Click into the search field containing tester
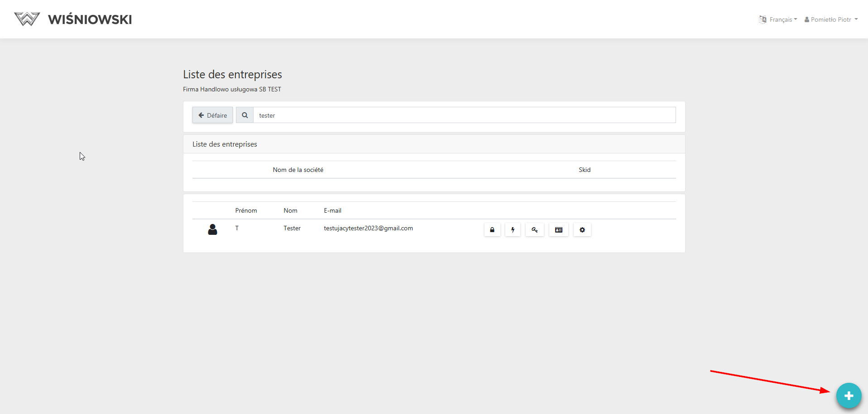Image resolution: width=868 pixels, height=414 pixels. (464, 115)
